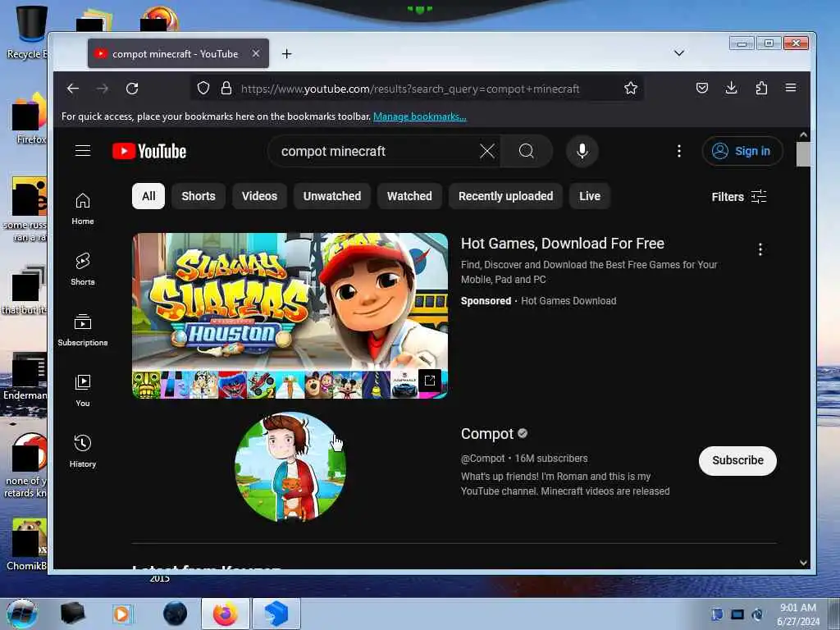Viewport: 840px width, 630px height.
Task: Open the extensions puzzle icon
Action: (761, 88)
